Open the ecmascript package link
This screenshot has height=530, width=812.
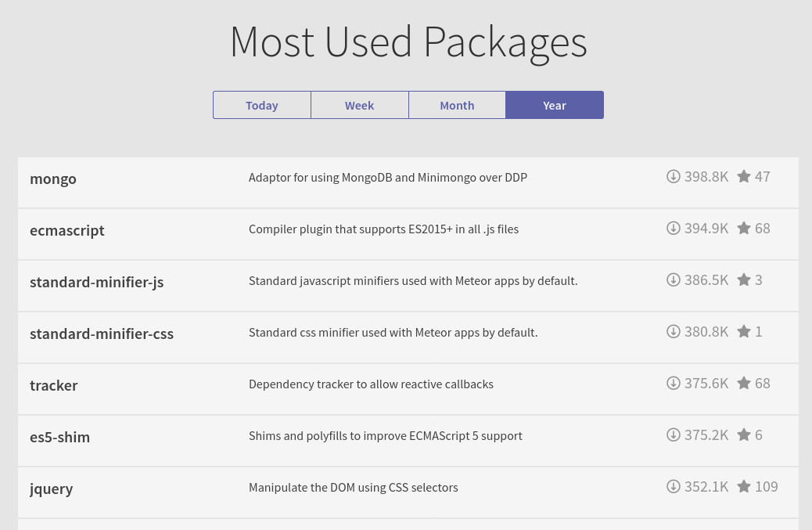click(x=66, y=230)
